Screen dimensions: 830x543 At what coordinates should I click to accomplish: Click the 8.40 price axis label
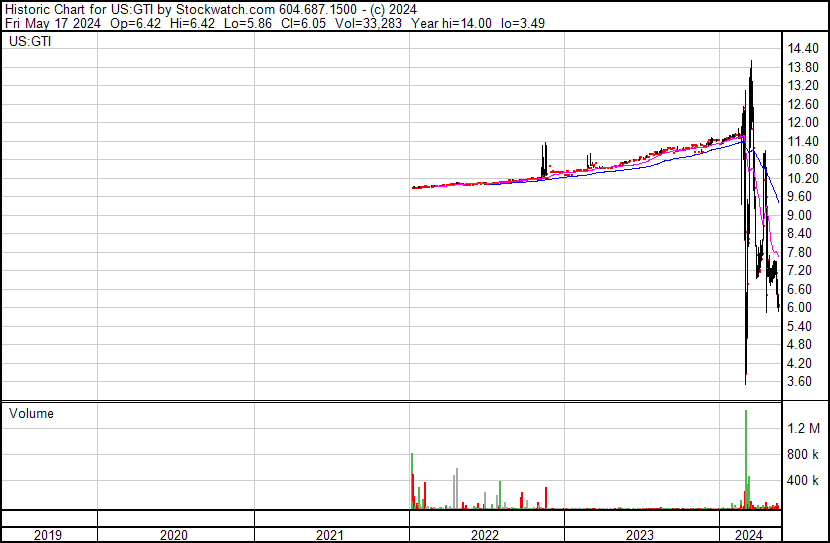(800, 233)
